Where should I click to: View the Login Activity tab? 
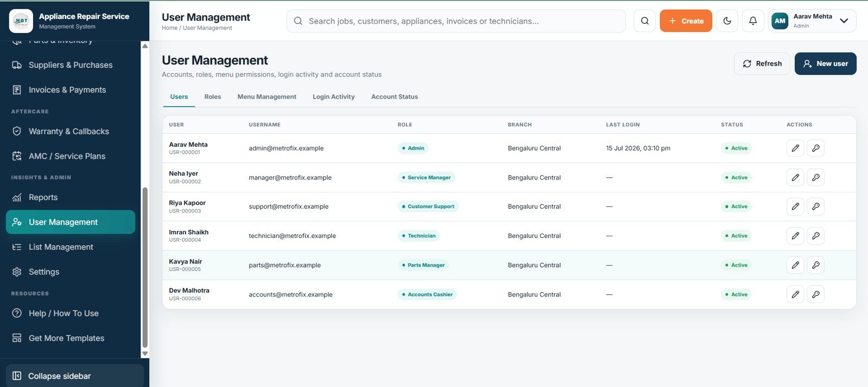334,97
